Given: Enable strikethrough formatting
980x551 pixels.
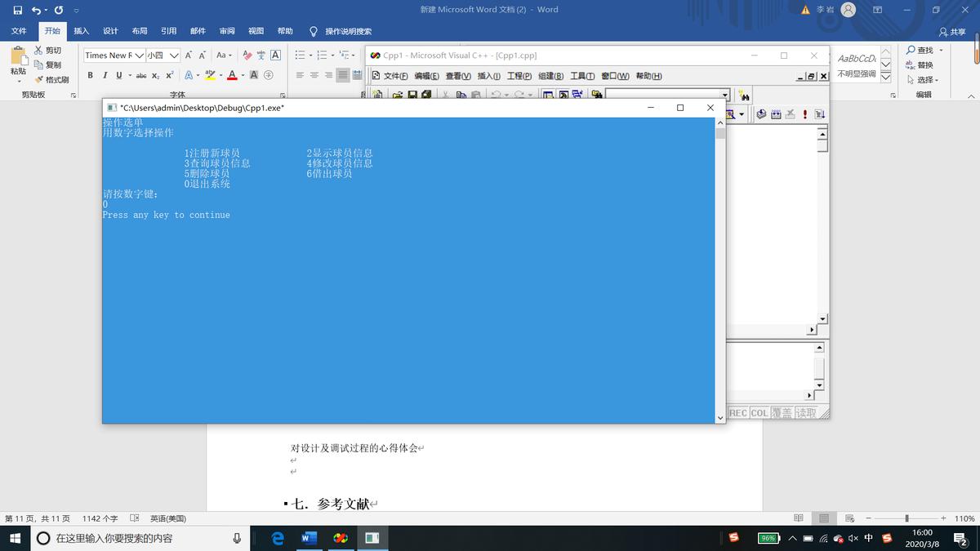Looking at the screenshot, I should click(x=140, y=75).
